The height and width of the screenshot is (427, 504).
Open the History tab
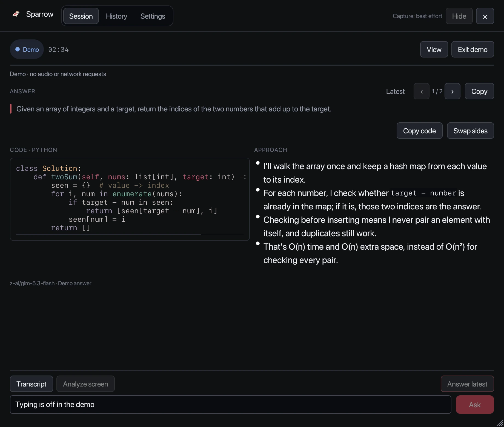coord(116,16)
